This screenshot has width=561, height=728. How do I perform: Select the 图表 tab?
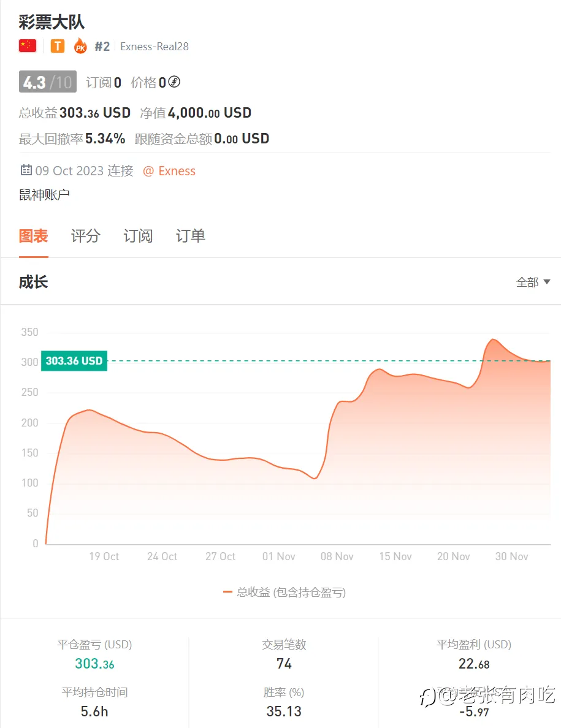34,236
